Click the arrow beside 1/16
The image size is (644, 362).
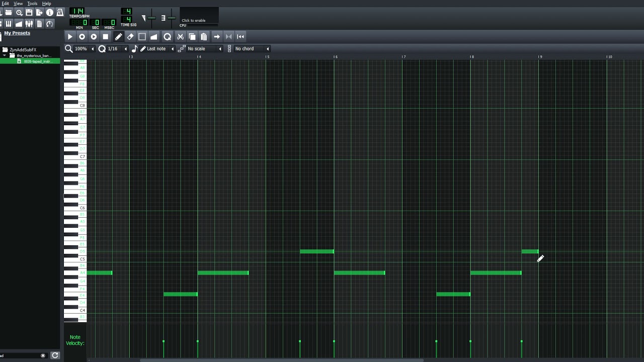coord(126,49)
